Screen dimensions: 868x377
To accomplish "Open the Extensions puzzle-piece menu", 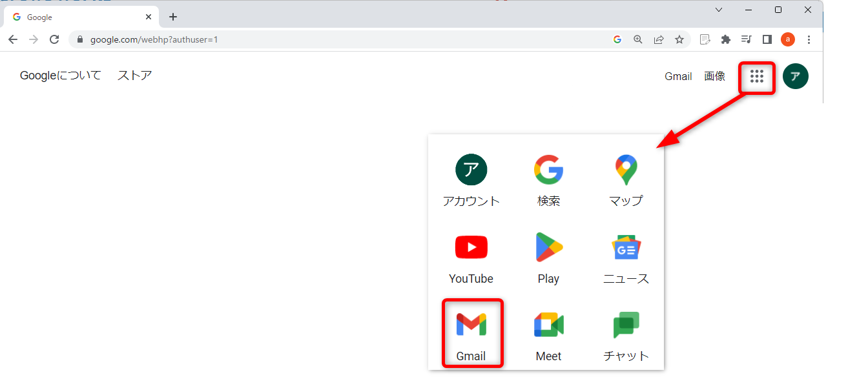I will tap(726, 39).
